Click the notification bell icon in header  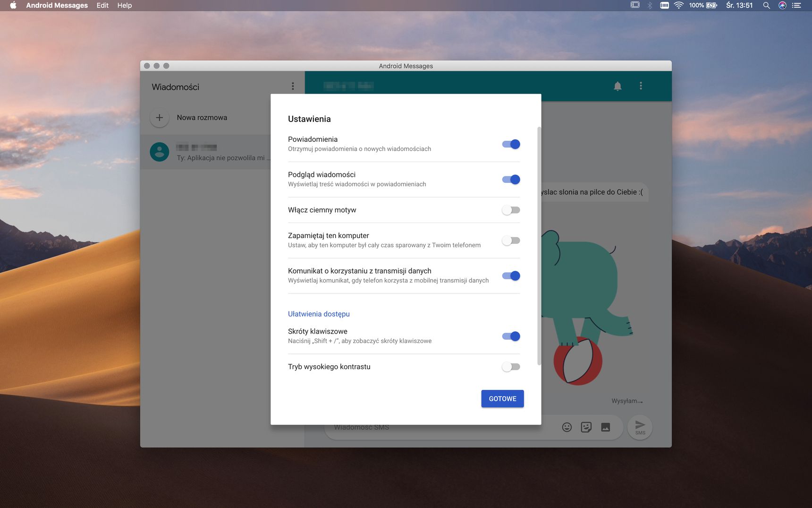[x=617, y=86]
